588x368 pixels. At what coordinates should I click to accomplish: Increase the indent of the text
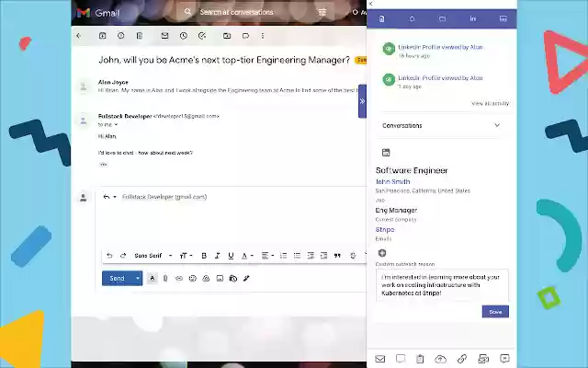pyautogui.click(x=324, y=256)
